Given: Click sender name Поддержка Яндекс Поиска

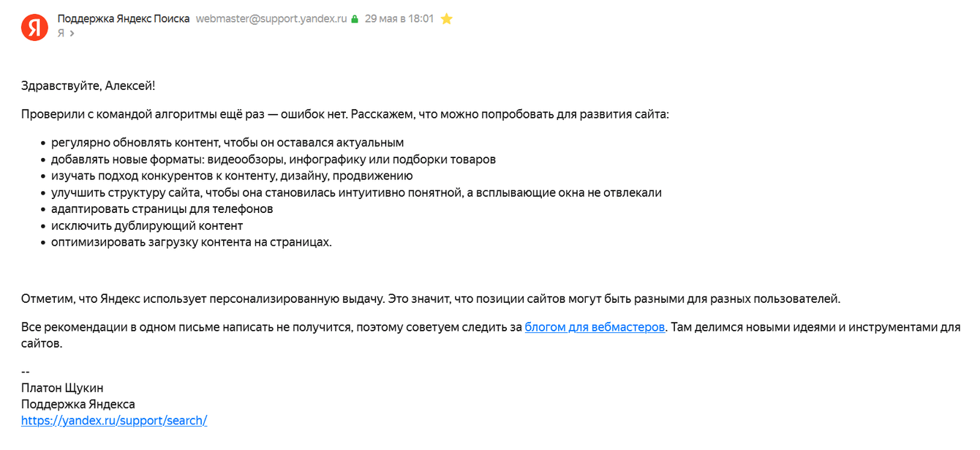Looking at the screenshot, I should pos(124,19).
